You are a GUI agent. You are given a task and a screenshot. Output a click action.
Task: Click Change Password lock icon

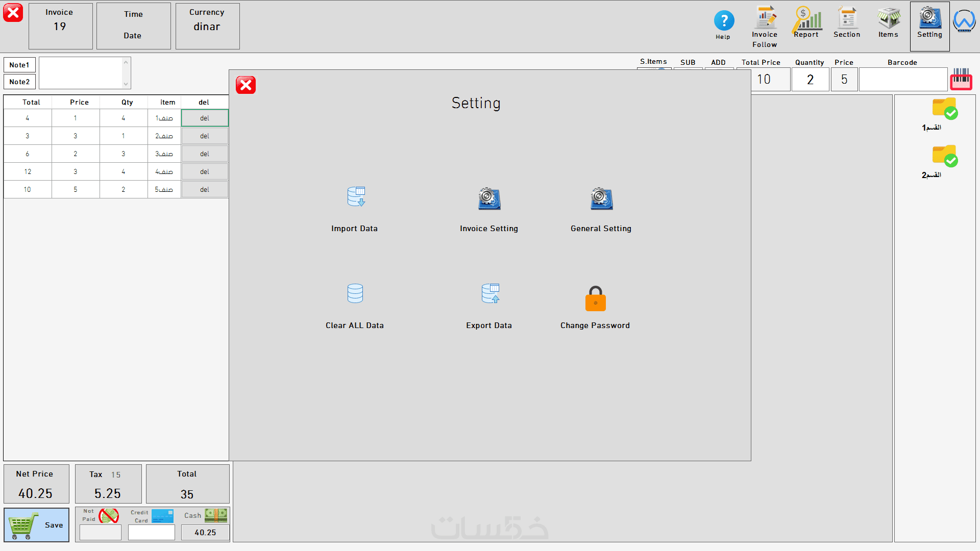(595, 299)
